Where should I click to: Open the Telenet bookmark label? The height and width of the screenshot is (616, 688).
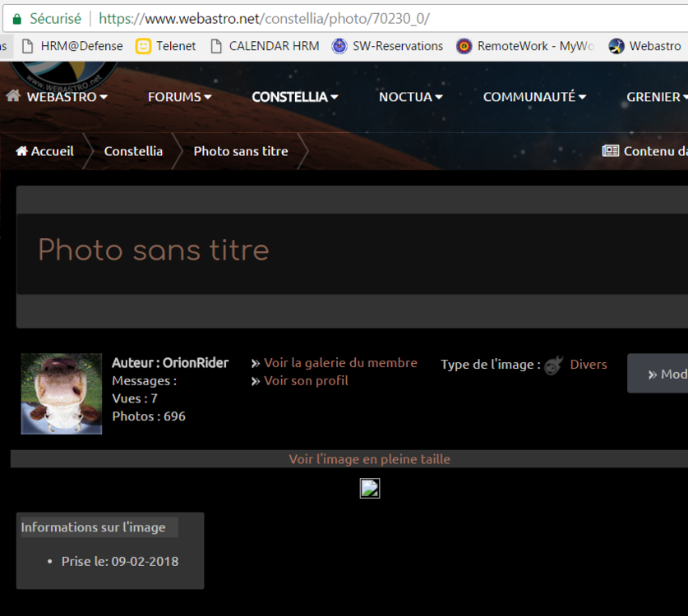point(176,46)
